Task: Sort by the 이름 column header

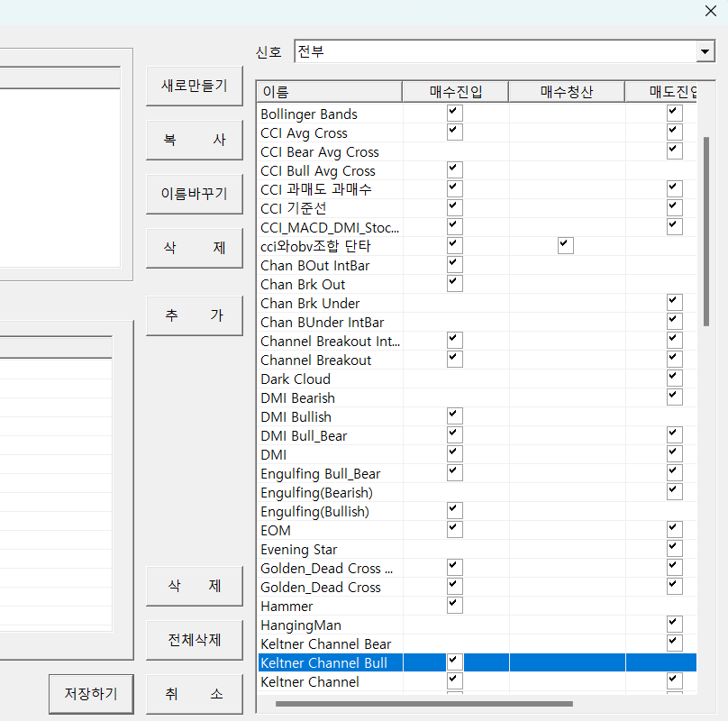Action: pos(329,92)
